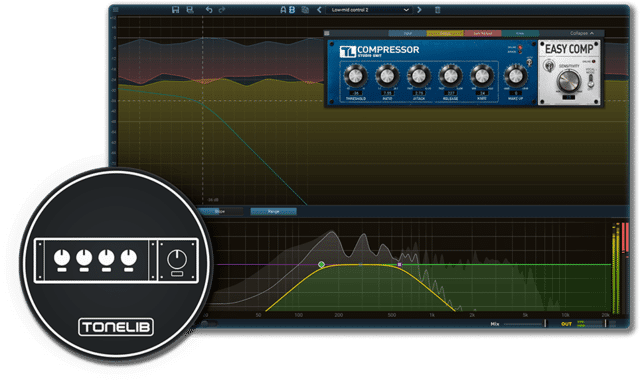
Task: Click the Threshold knob
Action: [x=355, y=76]
